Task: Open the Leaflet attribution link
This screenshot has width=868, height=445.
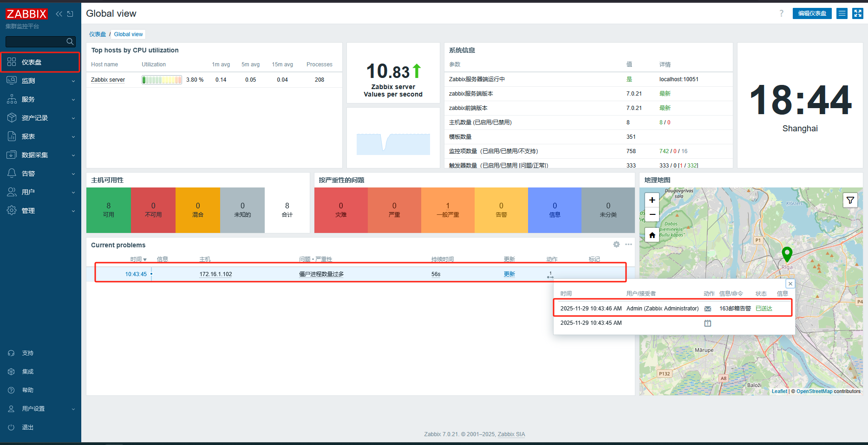Action: 779,392
